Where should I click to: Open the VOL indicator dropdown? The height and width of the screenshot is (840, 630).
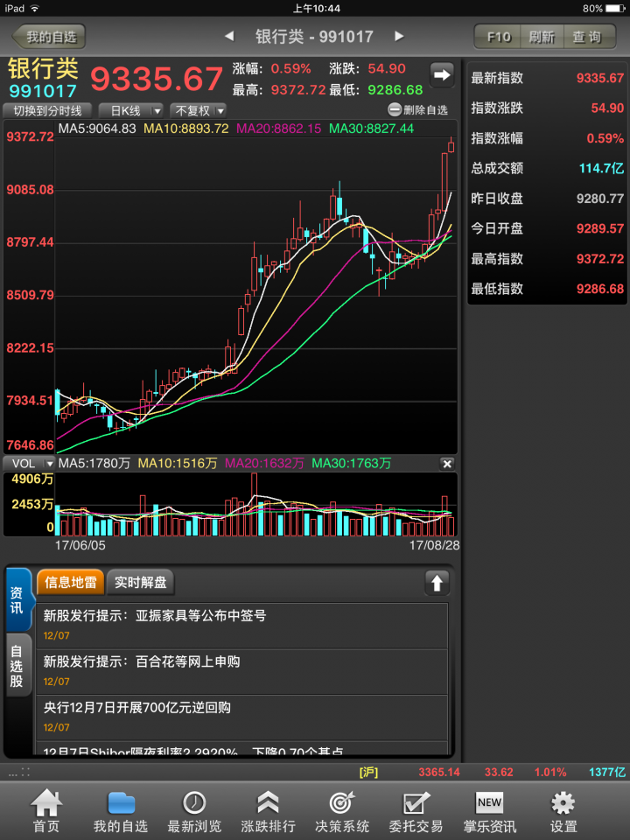(x=30, y=464)
